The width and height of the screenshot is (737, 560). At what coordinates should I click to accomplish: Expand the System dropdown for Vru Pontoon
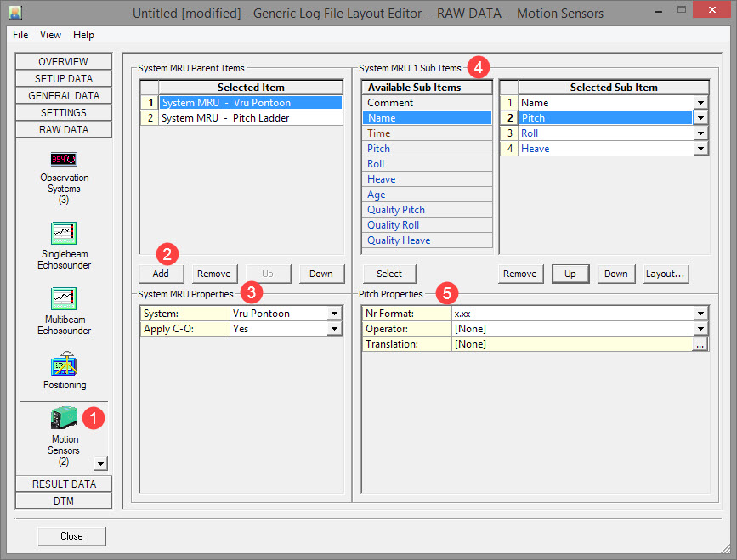334,314
